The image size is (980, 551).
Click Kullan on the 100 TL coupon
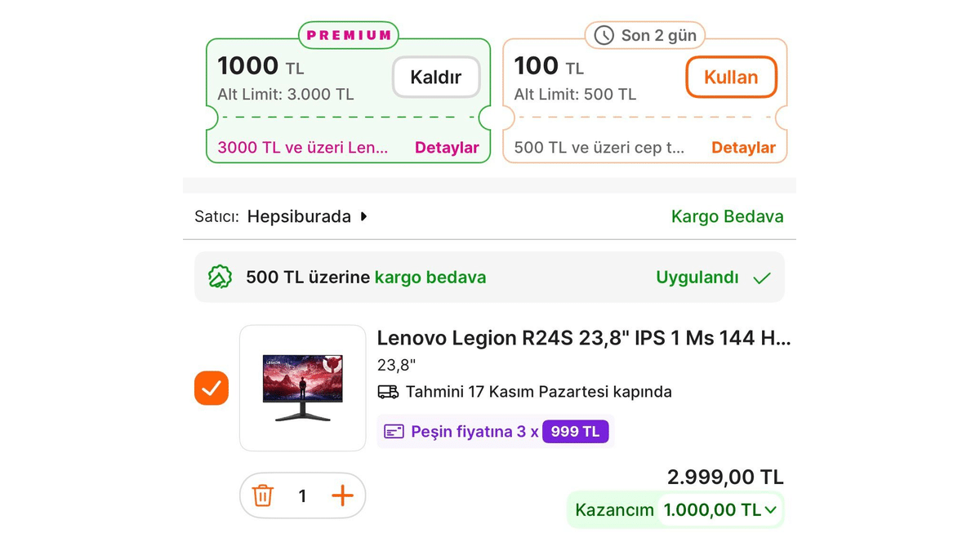[730, 77]
